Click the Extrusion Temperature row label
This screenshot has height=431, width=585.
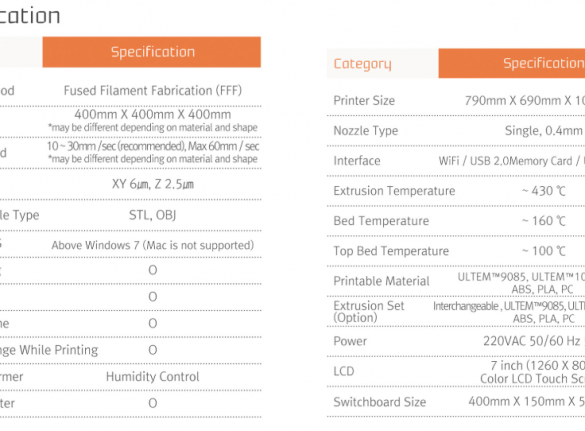point(394,191)
